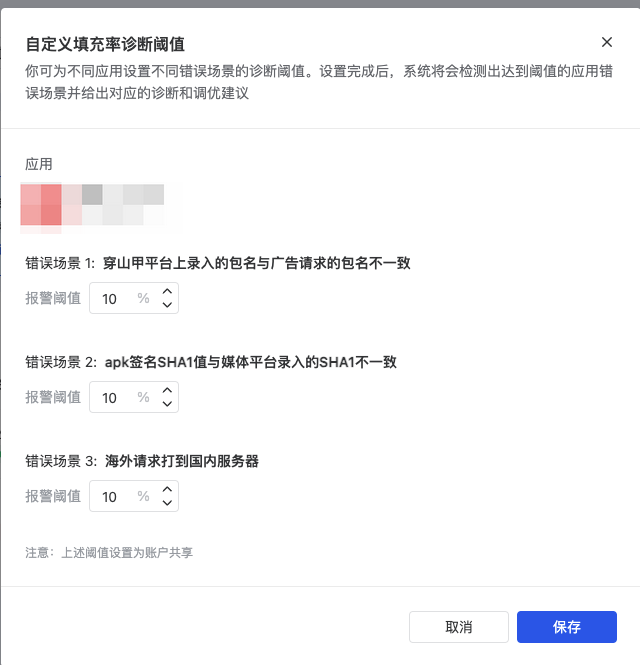Click the % sign in 错误场景 3 field
The height and width of the screenshot is (665, 640).
click(143, 496)
